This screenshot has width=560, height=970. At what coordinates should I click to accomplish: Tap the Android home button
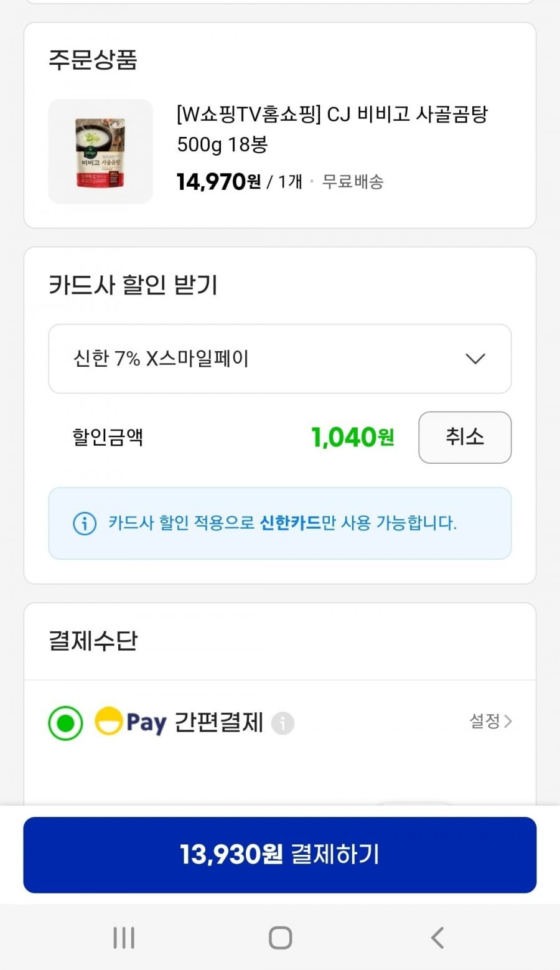(280, 938)
